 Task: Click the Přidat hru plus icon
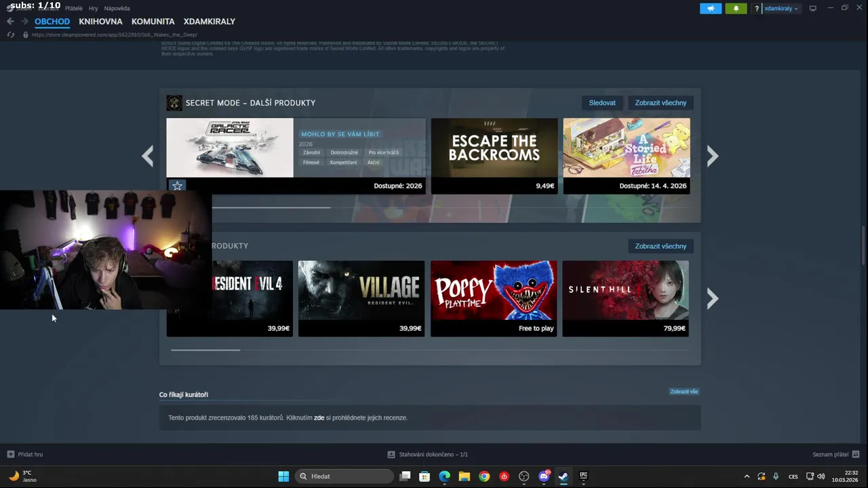click(11, 454)
